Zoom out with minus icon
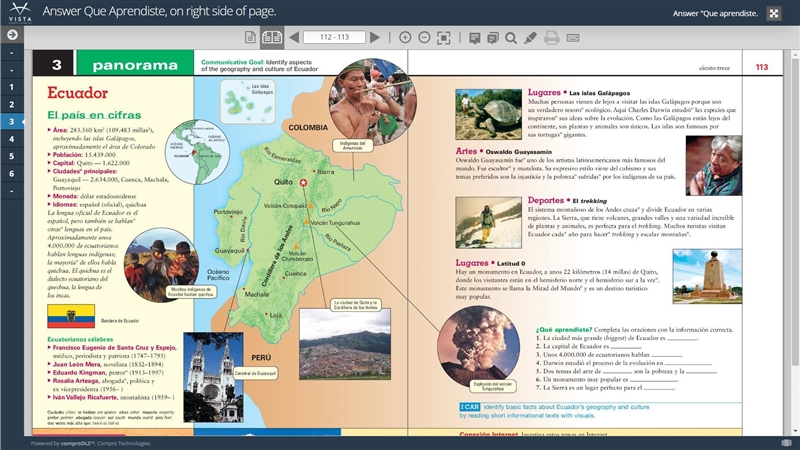 click(x=424, y=37)
